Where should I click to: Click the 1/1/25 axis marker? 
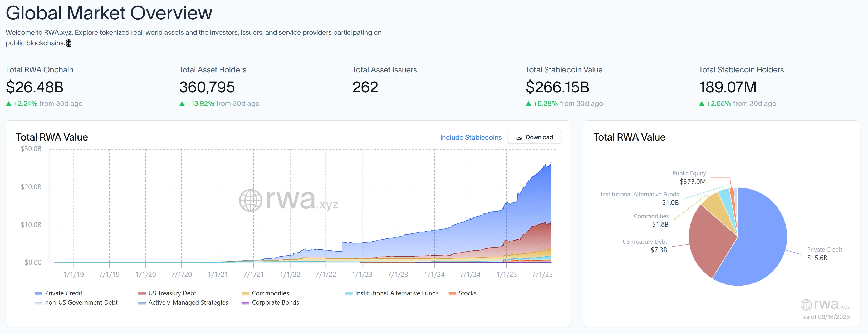(x=506, y=275)
